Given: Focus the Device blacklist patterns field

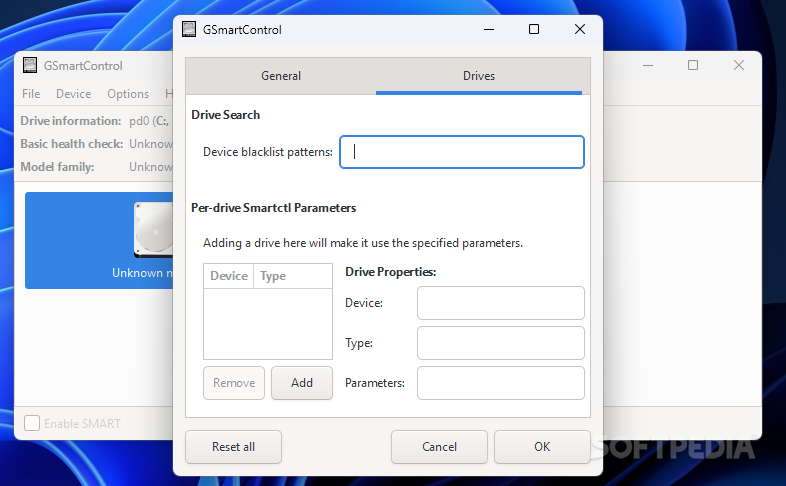Looking at the screenshot, I should tap(462, 152).
